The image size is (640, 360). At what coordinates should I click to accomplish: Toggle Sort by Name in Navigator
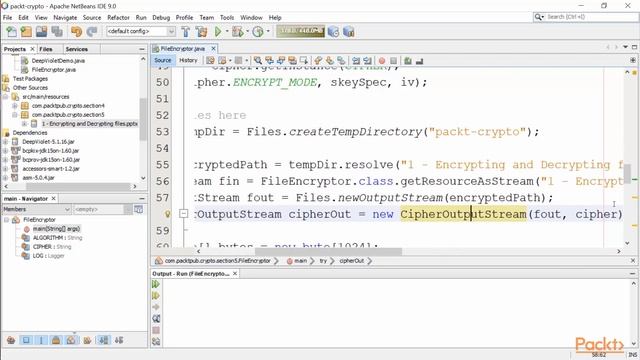coord(104,340)
